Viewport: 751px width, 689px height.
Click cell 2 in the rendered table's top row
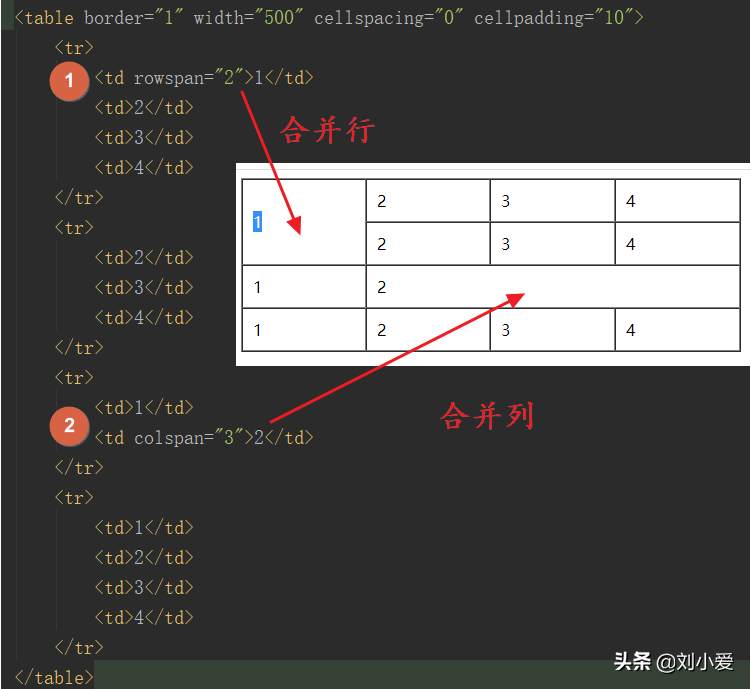(427, 202)
